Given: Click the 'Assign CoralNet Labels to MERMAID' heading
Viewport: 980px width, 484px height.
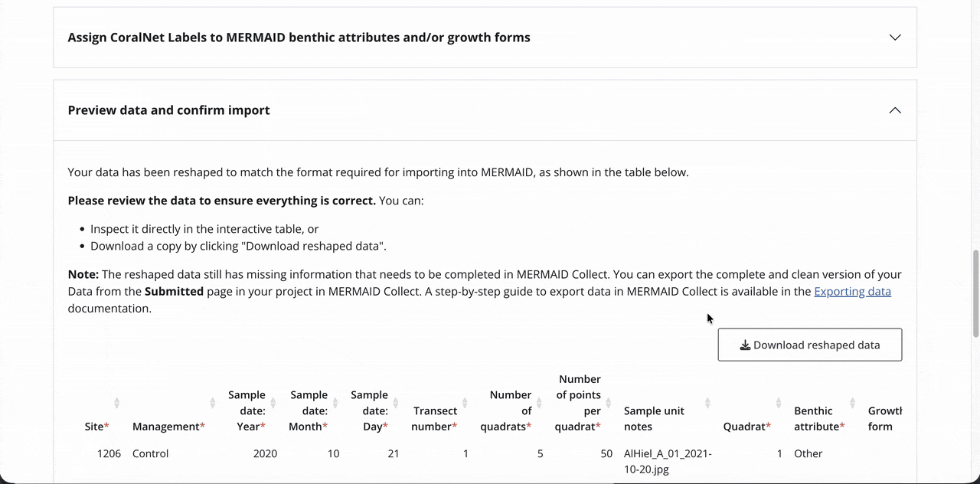Looking at the screenshot, I should point(299,38).
